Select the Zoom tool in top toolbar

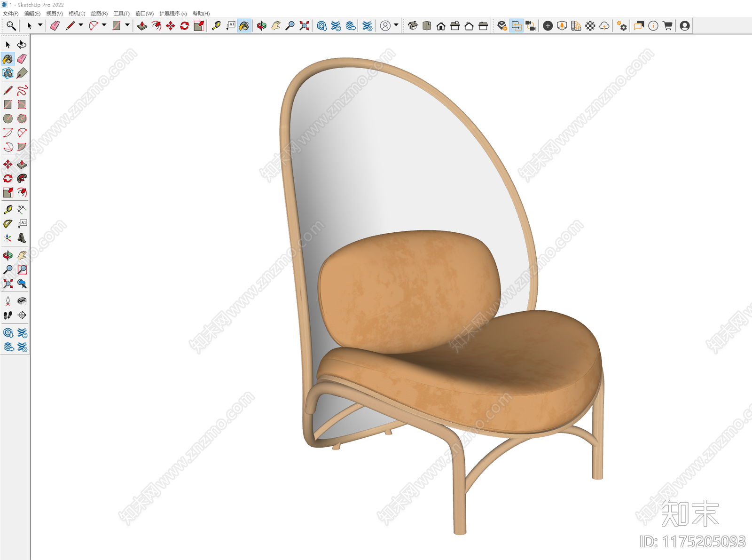tap(290, 26)
